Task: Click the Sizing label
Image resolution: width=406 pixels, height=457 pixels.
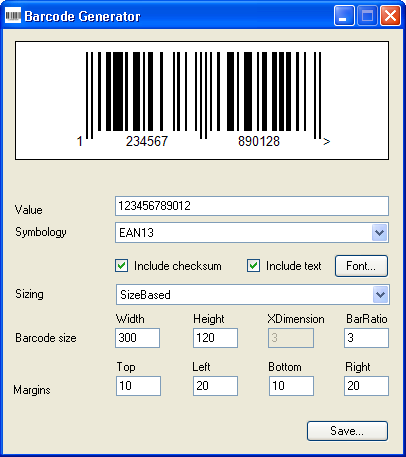Action: tap(29, 294)
